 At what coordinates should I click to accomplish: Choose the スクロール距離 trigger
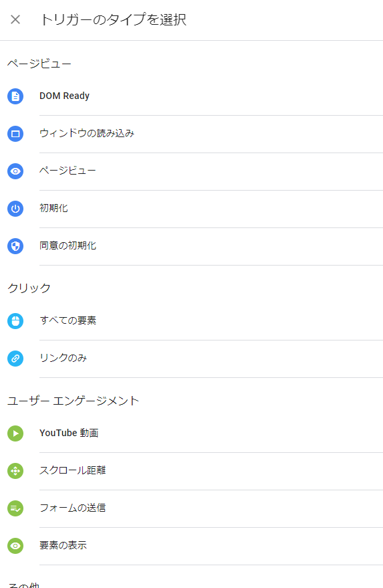(x=191, y=471)
